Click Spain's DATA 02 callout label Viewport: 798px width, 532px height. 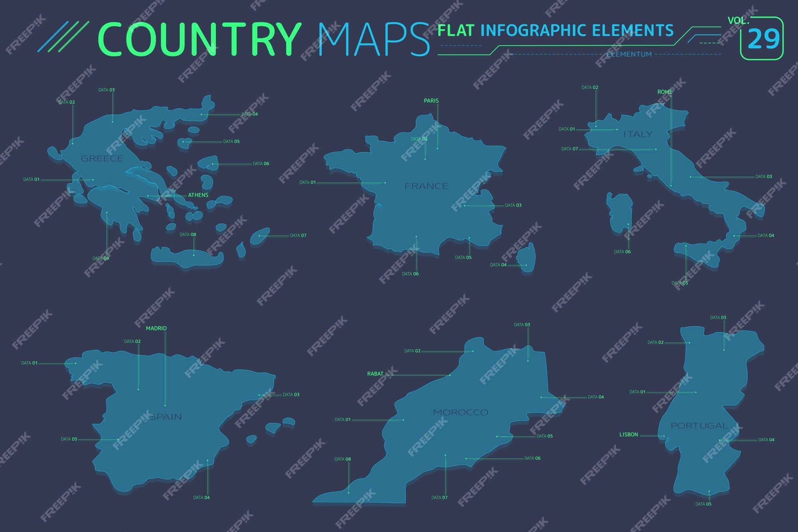click(x=132, y=342)
